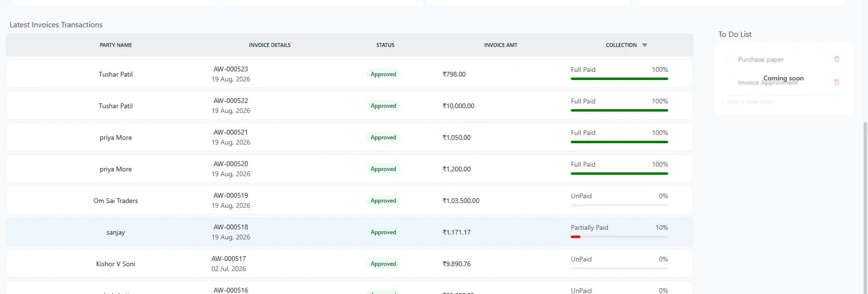
Task: Check off the Purchase paper to-do
Action: pyautogui.click(x=730, y=59)
